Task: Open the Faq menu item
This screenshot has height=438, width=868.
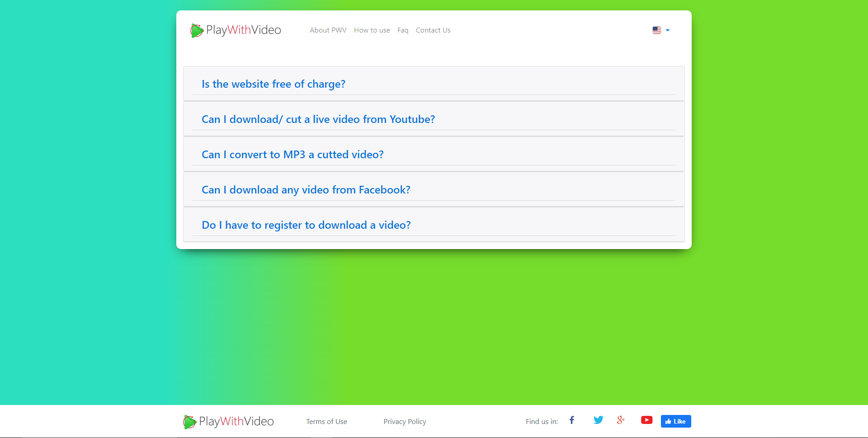Action: [x=403, y=30]
